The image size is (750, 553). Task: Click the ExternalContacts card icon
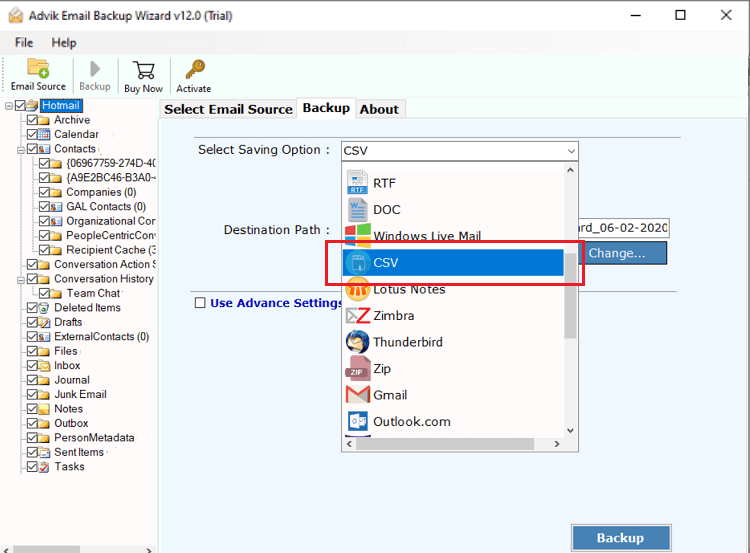tap(44, 337)
